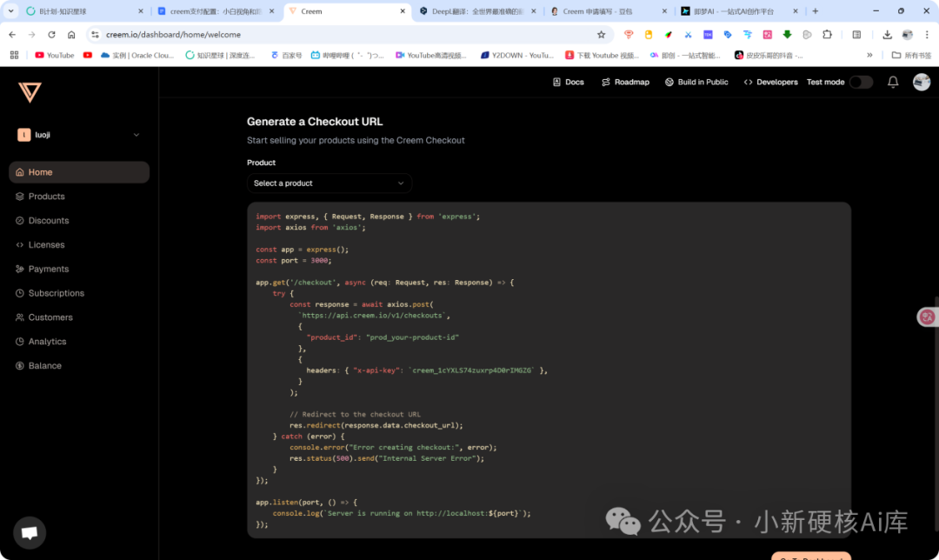Click the translate floating icon at right edge
Image resolution: width=939 pixels, height=560 pixels.
927,317
